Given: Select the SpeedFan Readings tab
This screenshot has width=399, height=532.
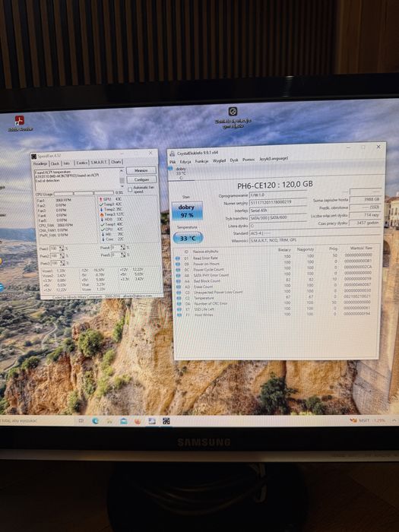Looking at the screenshot, I should coord(41,163).
